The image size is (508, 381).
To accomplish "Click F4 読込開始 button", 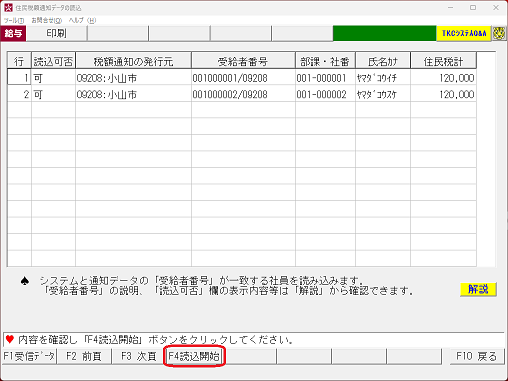I will (x=194, y=356).
